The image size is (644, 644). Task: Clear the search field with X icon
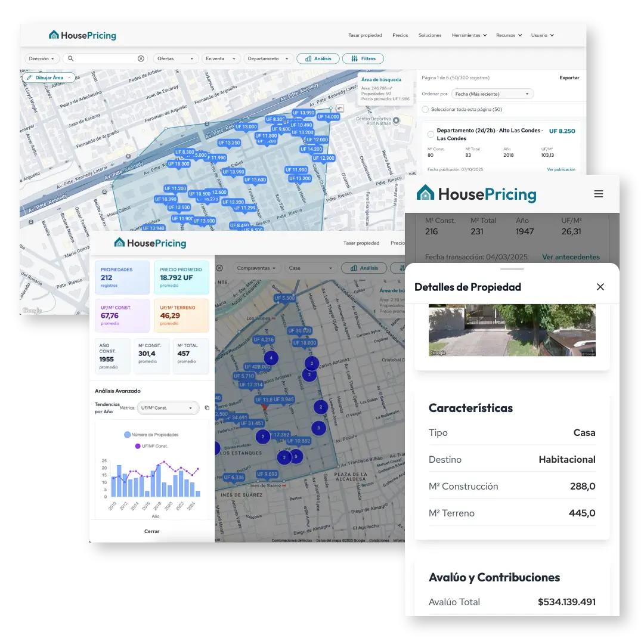[x=141, y=58]
